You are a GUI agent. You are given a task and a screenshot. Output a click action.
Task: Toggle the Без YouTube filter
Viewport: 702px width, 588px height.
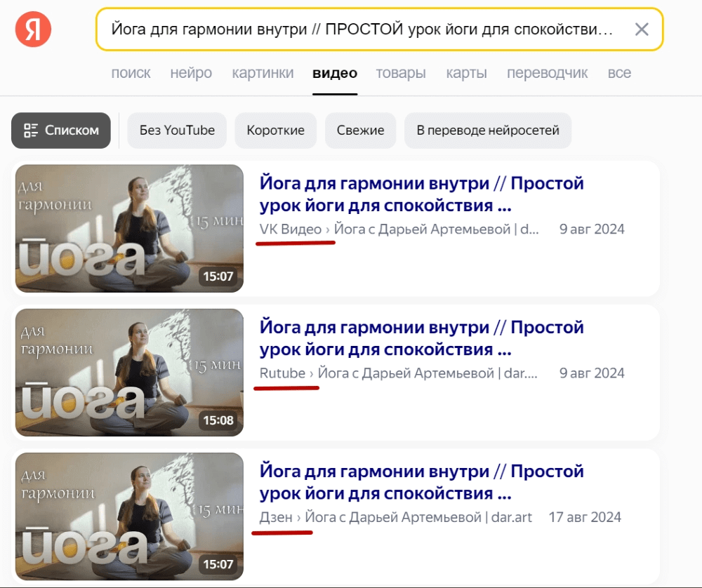[177, 131]
